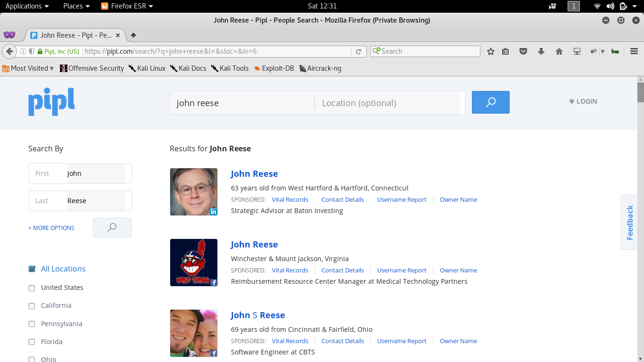Open the search engine selector dropdown

point(376,51)
